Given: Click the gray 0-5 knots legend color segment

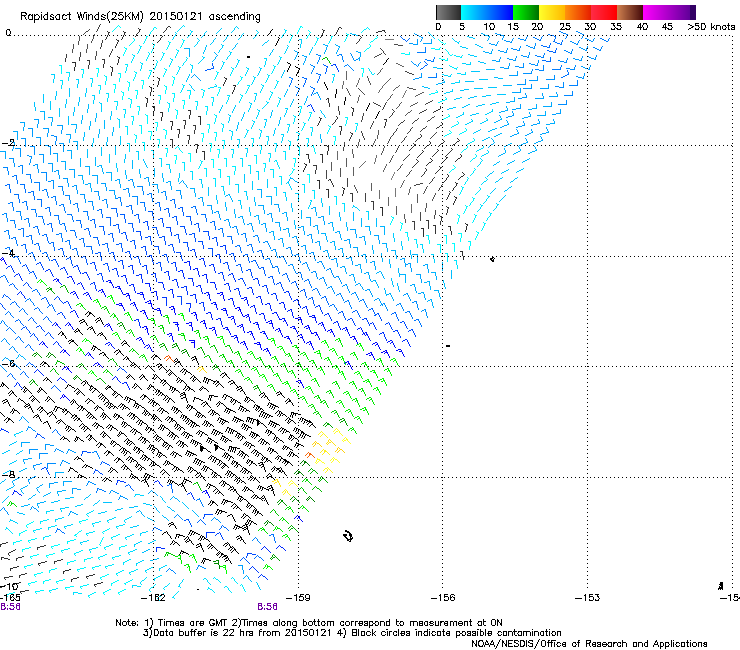Looking at the screenshot, I should (448, 12).
